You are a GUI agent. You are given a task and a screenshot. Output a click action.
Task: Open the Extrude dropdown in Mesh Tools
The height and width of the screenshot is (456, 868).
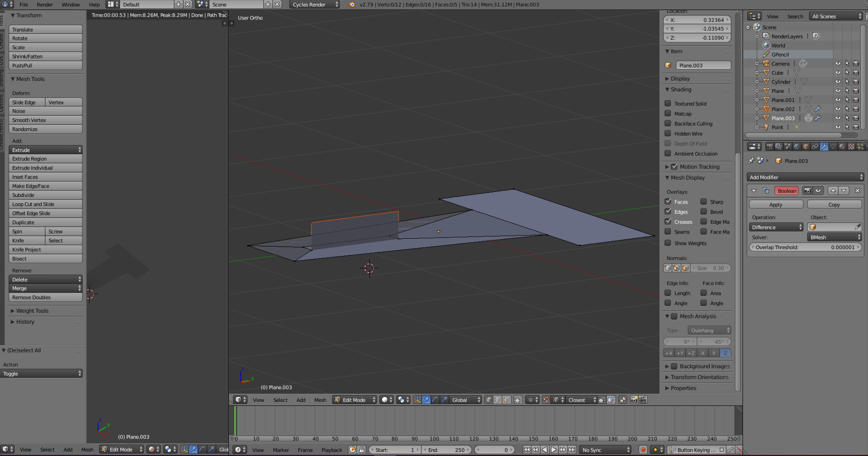click(46, 150)
